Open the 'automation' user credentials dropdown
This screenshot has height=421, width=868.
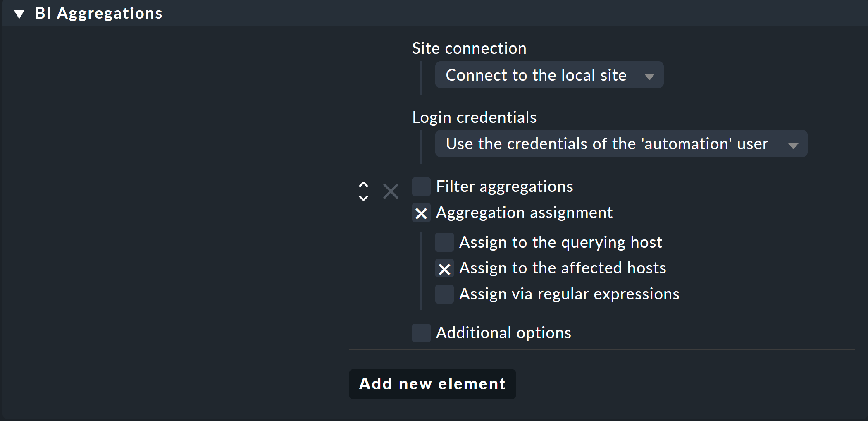coord(621,144)
